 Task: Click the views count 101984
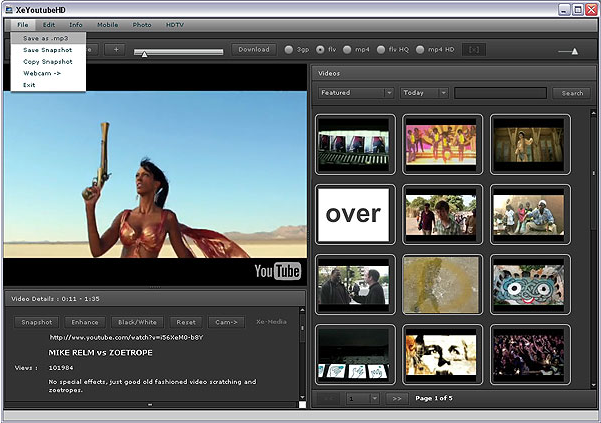pyautogui.click(x=61, y=368)
